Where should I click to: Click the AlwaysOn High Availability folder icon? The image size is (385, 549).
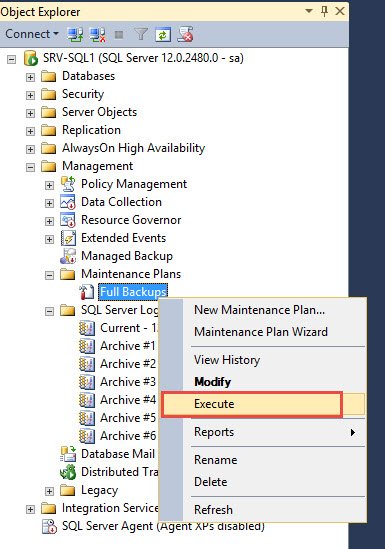pyautogui.click(x=48, y=148)
